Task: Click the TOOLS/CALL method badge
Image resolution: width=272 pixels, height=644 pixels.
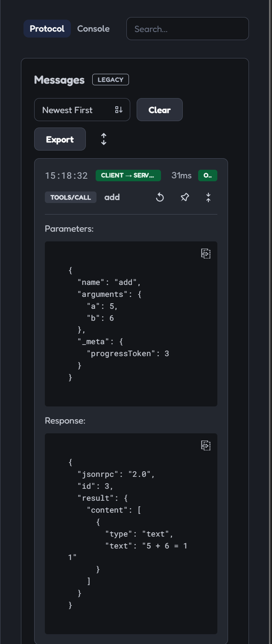Action: [x=70, y=197]
